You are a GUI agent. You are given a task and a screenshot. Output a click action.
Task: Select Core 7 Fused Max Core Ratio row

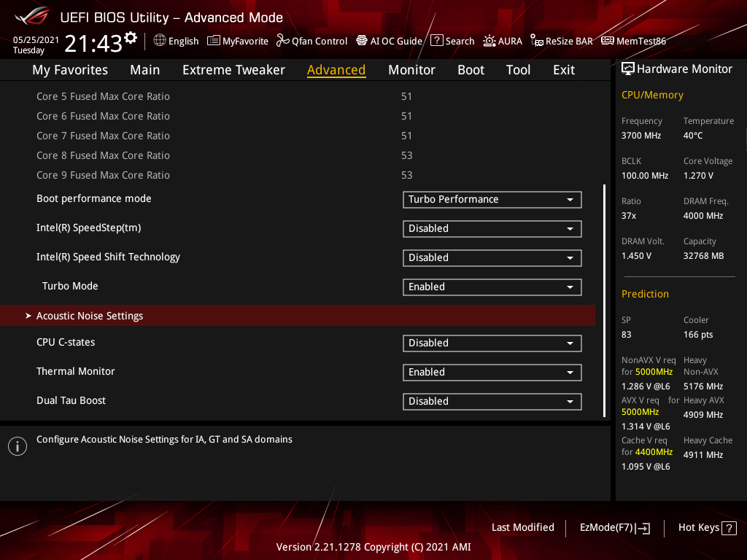(x=298, y=136)
